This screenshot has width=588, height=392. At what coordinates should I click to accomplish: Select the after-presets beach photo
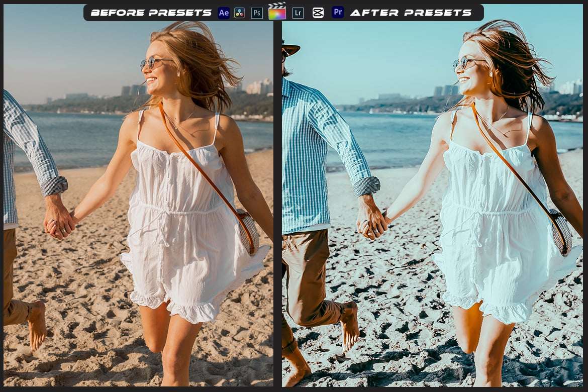(432, 195)
